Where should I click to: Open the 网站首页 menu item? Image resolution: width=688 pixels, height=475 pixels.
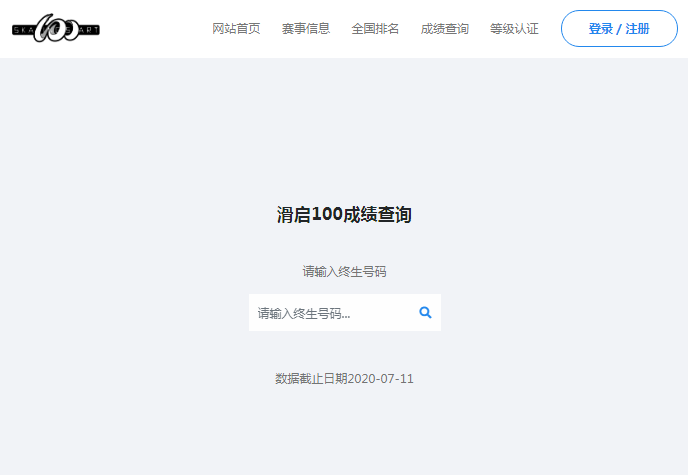[236, 29]
